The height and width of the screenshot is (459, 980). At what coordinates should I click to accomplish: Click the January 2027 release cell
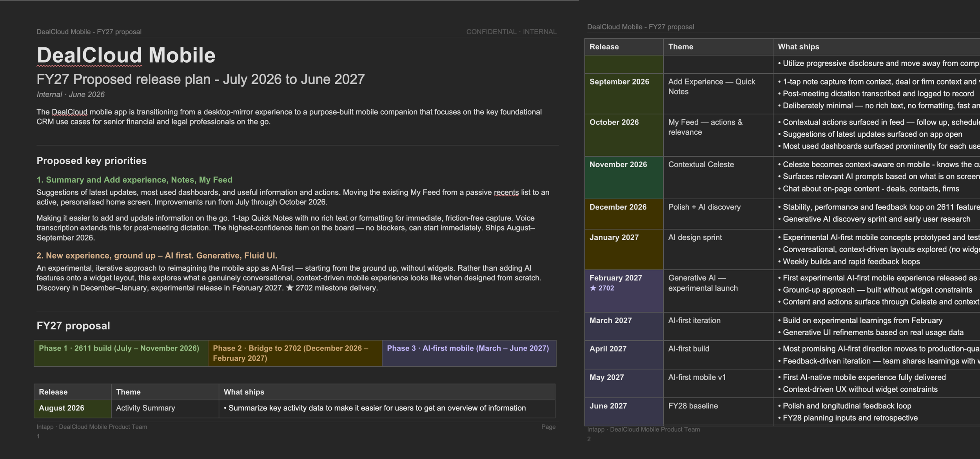coord(624,249)
